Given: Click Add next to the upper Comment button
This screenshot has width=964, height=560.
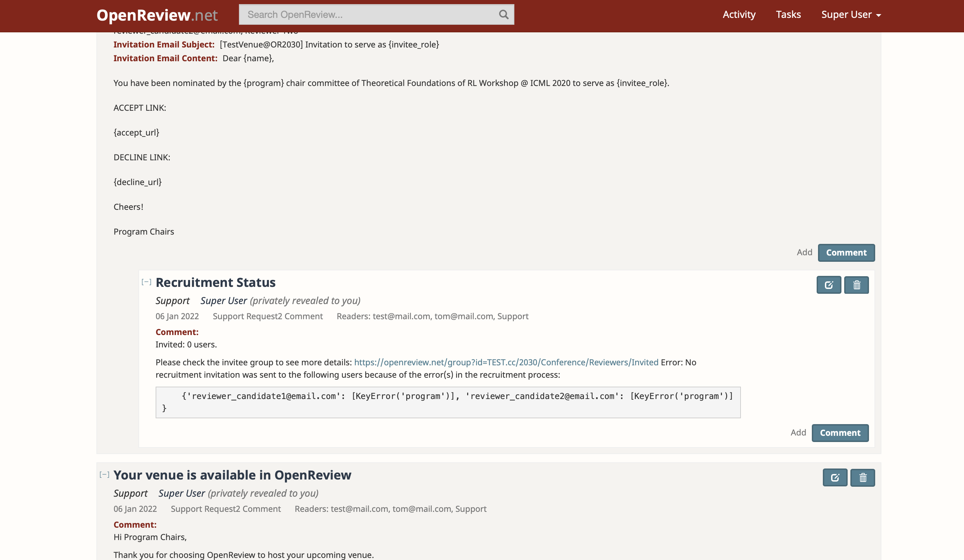Looking at the screenshot, I should [x=805, y=252].
